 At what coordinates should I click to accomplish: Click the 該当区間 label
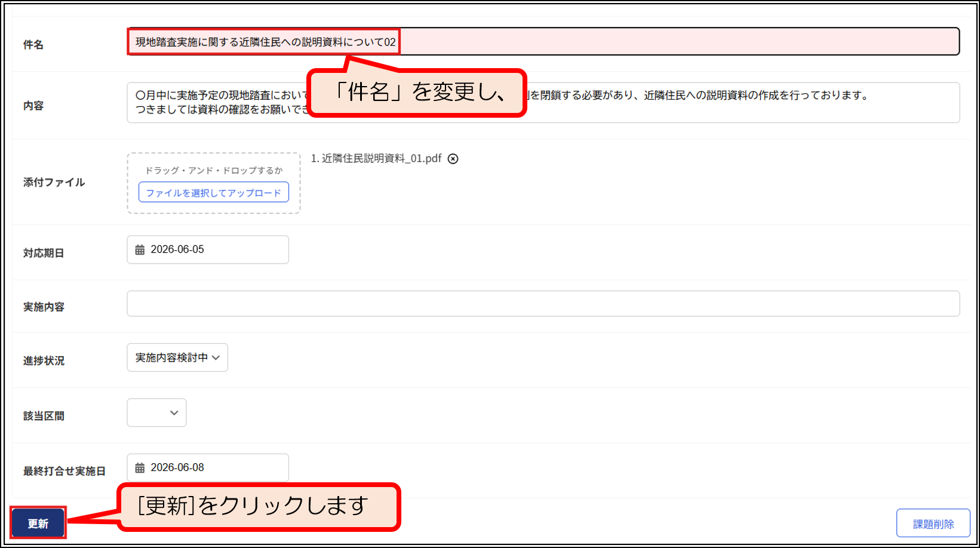pyautogui.click(x=44, y=416)
